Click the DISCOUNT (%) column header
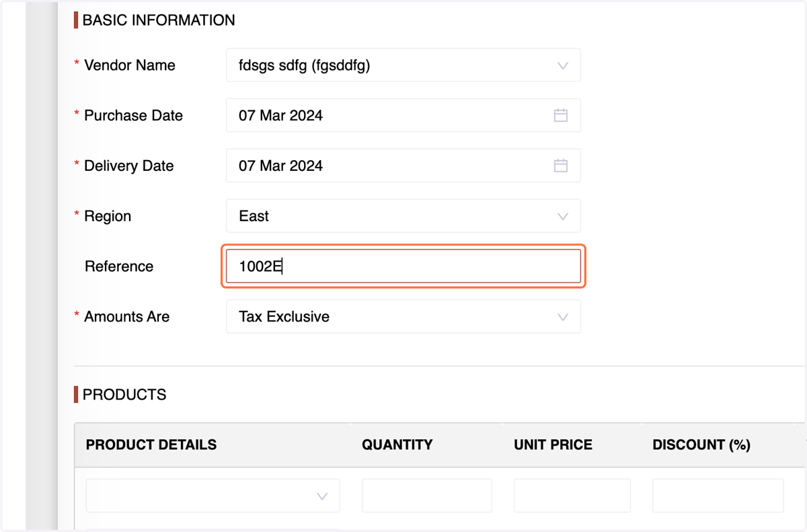Viewport: 807px width, 532px height. click(701, 445)
